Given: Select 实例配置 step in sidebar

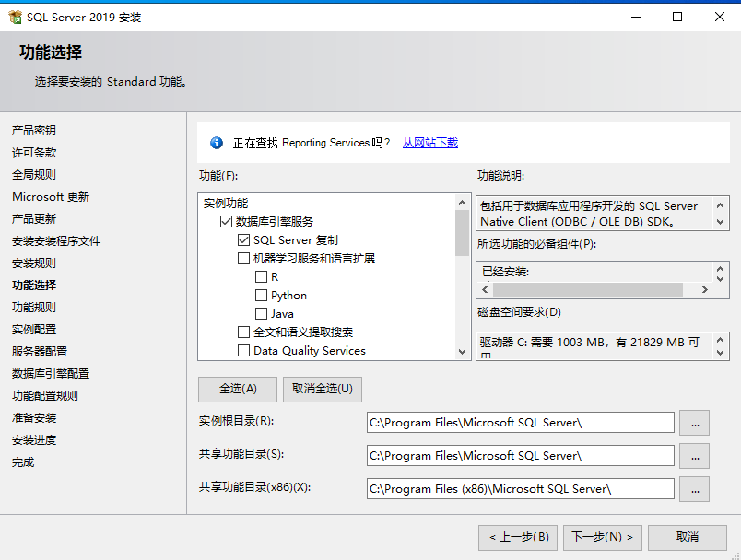Looking at the screenshot, I should pyautogui.click(x=34, y=330).
